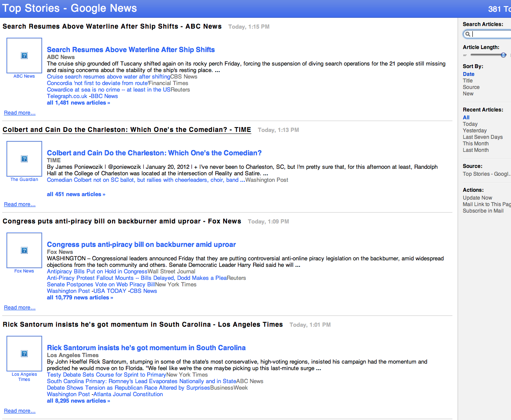
Task: Click Read more under ship shifts story
Action: click(x=20, y=113)
